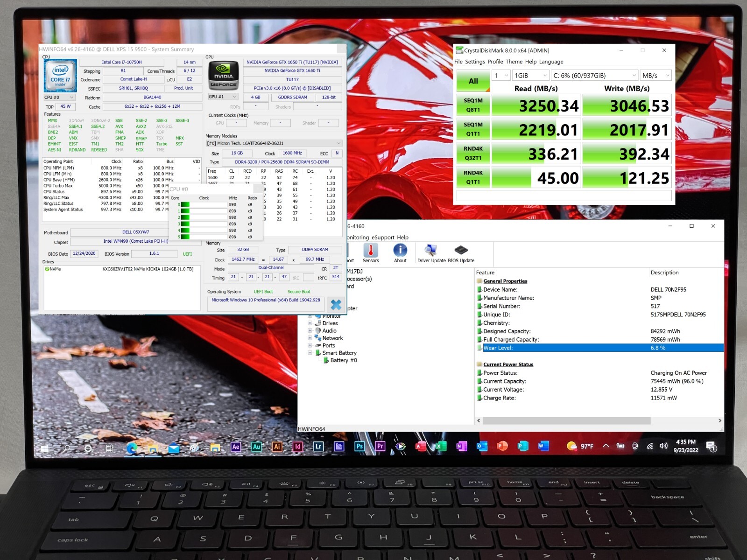Expand the Ports tree node
The height and width of the screenshot is (560, 747).
click(x=310, y=345)
